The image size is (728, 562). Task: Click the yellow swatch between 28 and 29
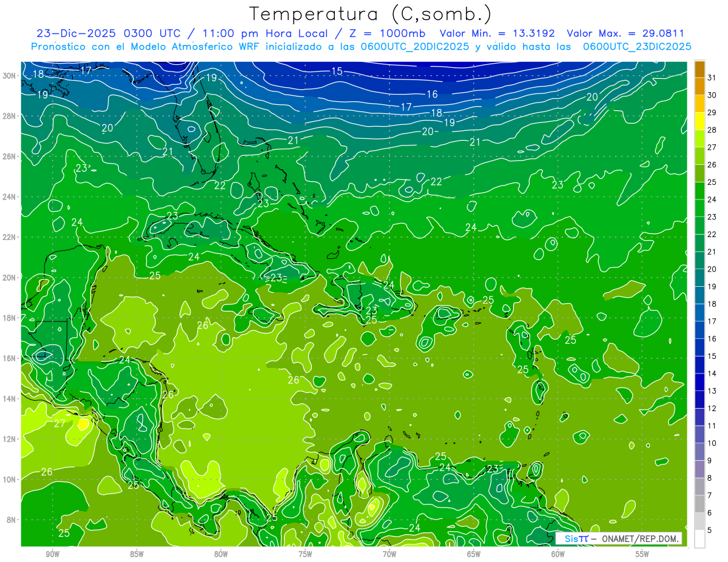tap(699, 121)
